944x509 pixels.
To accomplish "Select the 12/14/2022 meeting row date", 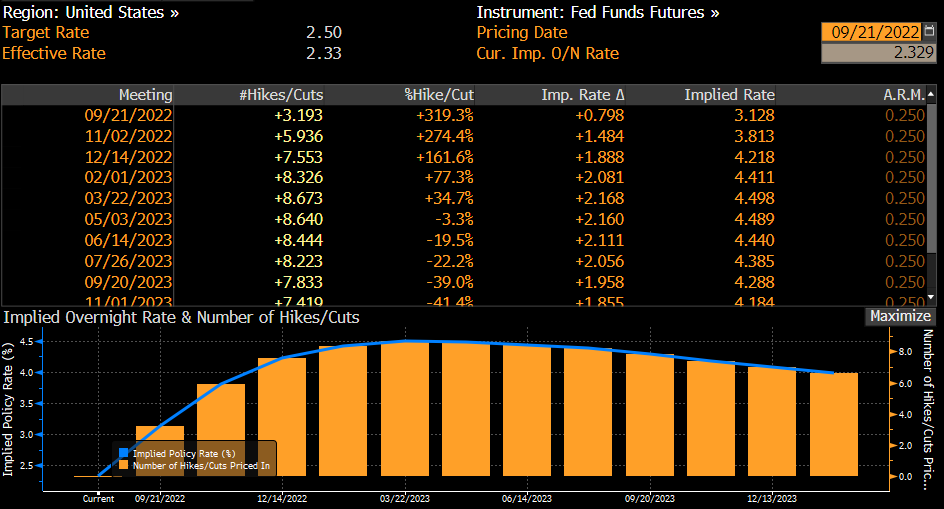I will pos(128,157).
